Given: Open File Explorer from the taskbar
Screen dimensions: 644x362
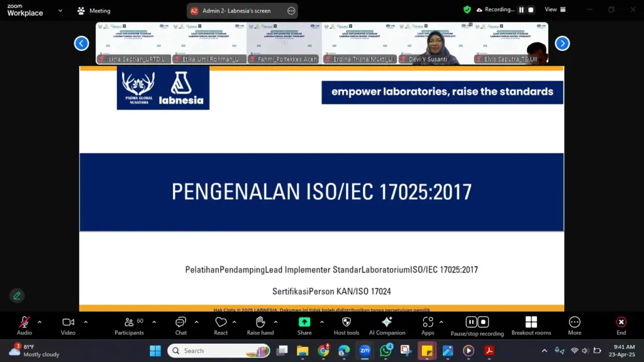Looking at the screenshot, I should click(x=303, y=351).
